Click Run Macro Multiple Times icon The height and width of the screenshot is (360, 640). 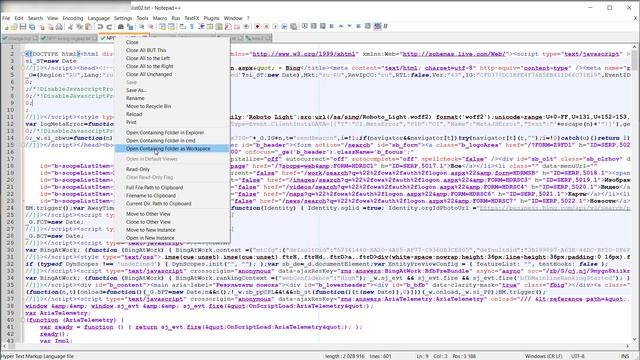(284, 27)
